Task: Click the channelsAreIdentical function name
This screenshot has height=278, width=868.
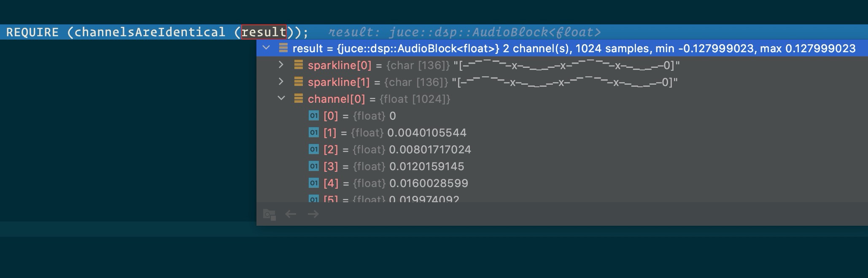Action: coord(150,32)
